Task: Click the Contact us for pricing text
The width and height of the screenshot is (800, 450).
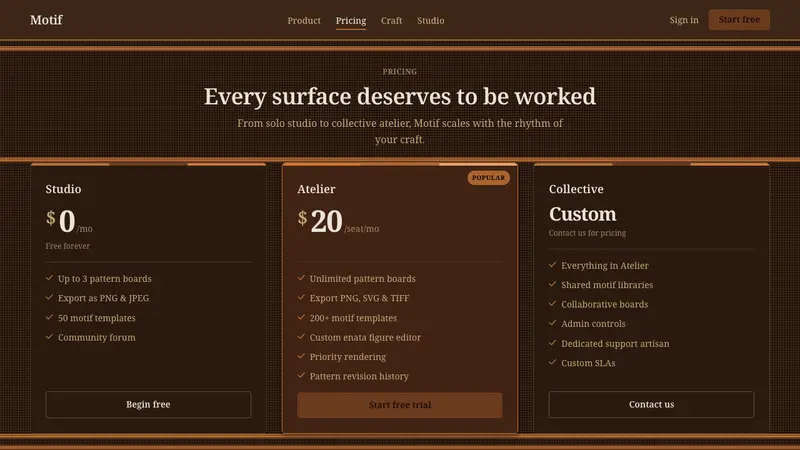Action: coord(587,233)
